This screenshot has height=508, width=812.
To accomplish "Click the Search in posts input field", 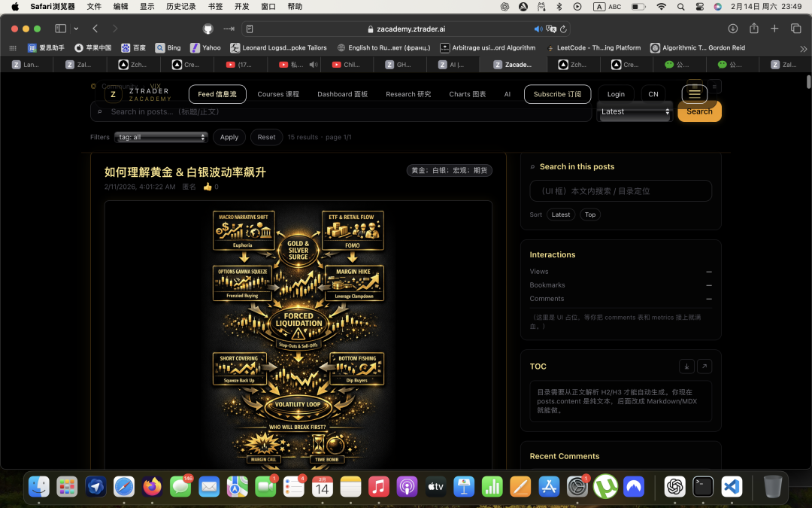I will coord(341,111).
